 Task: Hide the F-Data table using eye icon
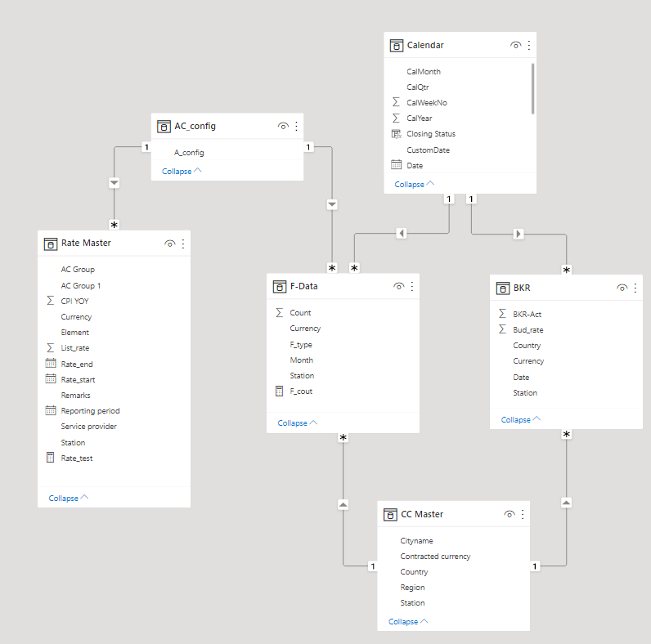(x=398, y=286)
